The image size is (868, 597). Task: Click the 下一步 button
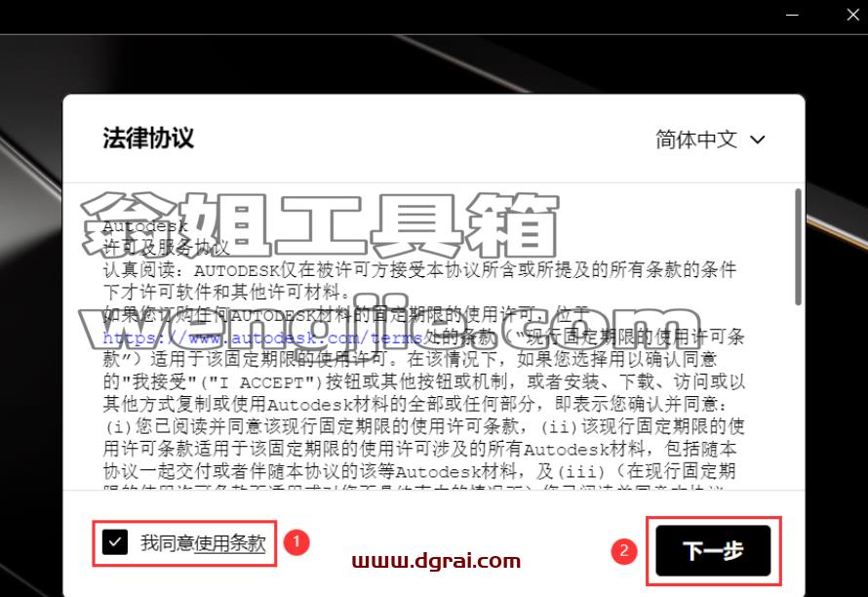(713, 550)
